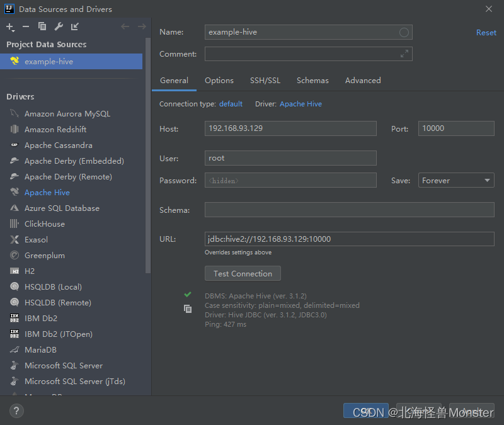Viewport: 504px width, 425px height.
Task: Choose color circle in Name field
Action: (x=404, y=32)
